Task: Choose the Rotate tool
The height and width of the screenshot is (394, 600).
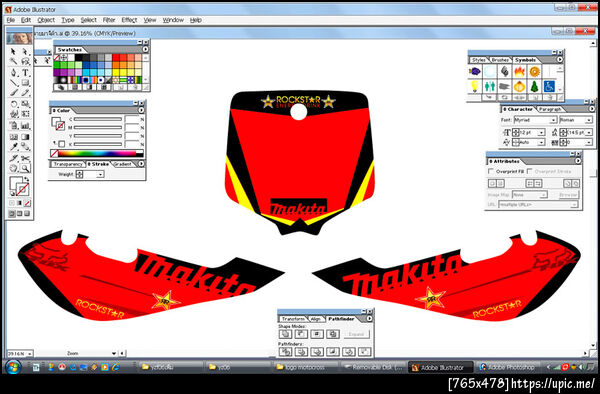Action: click(13, 104)
